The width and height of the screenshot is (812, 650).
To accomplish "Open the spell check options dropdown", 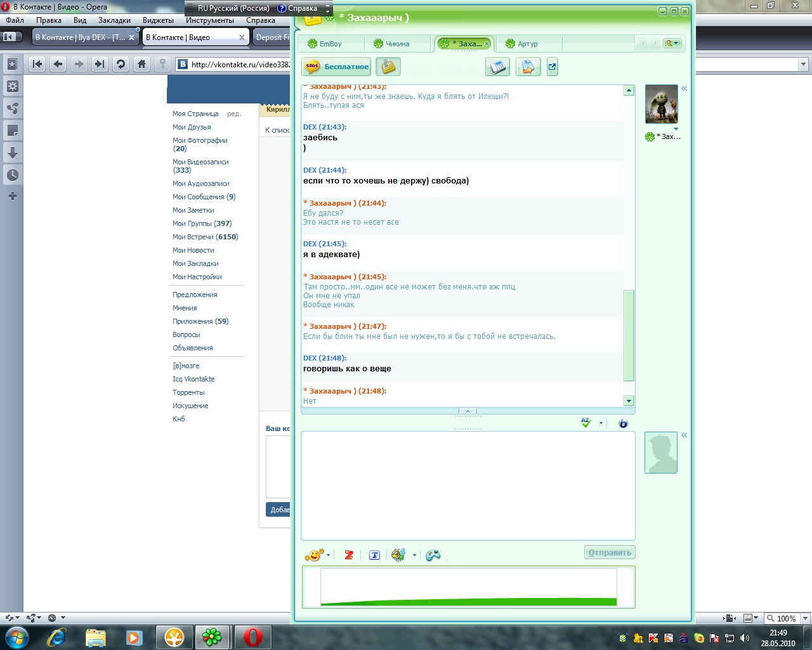I will click(601, 423).
